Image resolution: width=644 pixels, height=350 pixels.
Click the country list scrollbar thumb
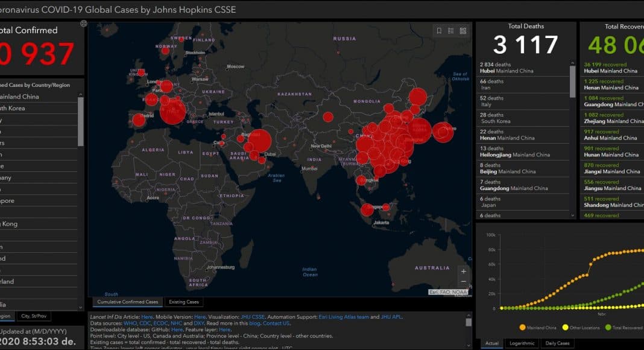point(81,122)
